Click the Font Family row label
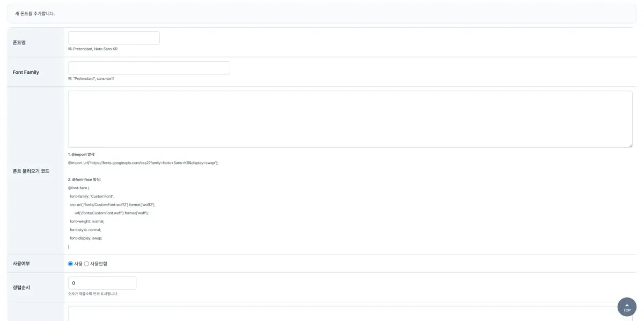The width and height of the screenshot is (644, 321). click(26, 72)
